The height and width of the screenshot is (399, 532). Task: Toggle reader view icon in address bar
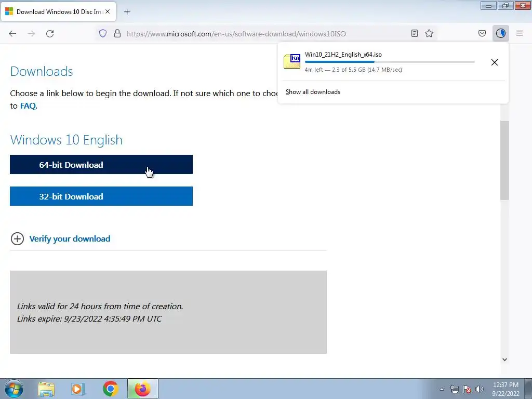point(414,33)
